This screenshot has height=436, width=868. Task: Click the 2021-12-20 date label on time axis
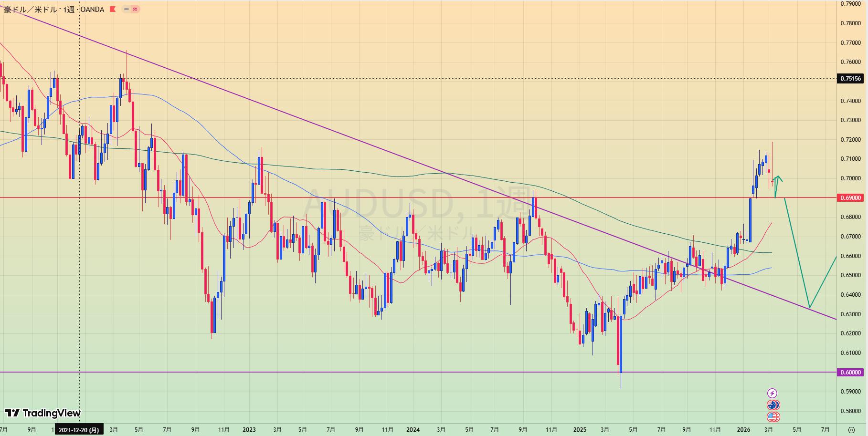[78, 430]
